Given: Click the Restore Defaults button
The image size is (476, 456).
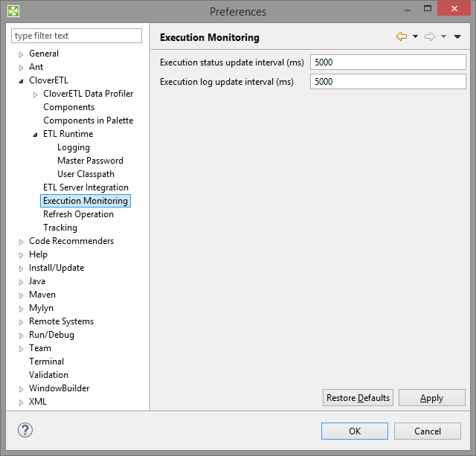Looking at the screenshot, I should [x=358, y=398].
